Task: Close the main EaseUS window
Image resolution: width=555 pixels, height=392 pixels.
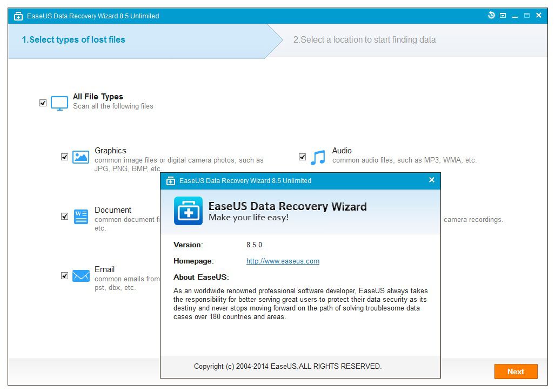Action: (x=539, y=15)
